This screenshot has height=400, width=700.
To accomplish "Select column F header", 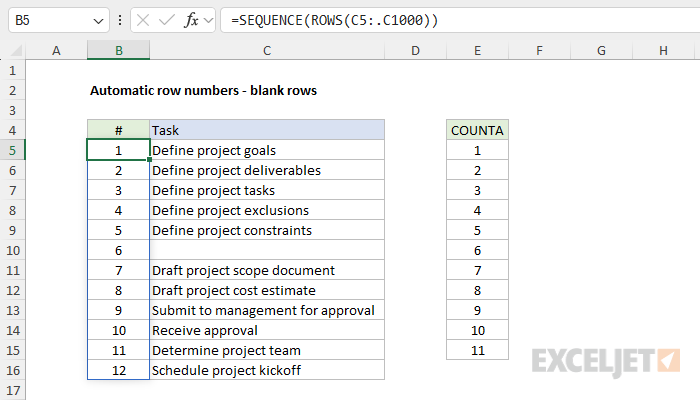I will (x=539, y=50).
